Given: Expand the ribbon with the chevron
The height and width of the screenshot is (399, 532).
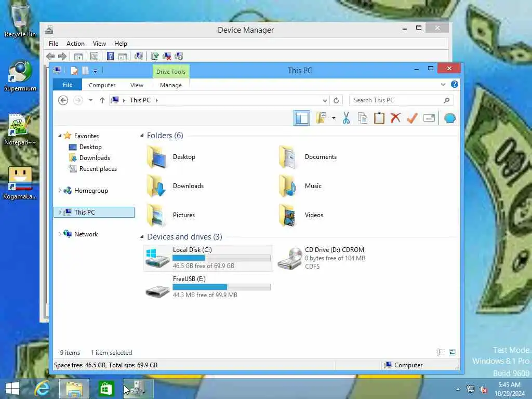Looking at the screenshot, I should 443,85.
